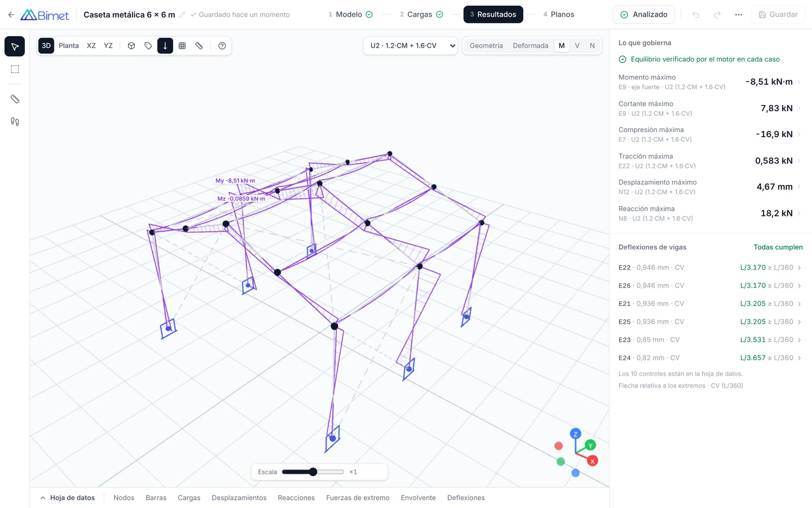Show shear diagram V
Viewport: 812px width, 508px height.
pyautogui.click(x=577, y=46)
